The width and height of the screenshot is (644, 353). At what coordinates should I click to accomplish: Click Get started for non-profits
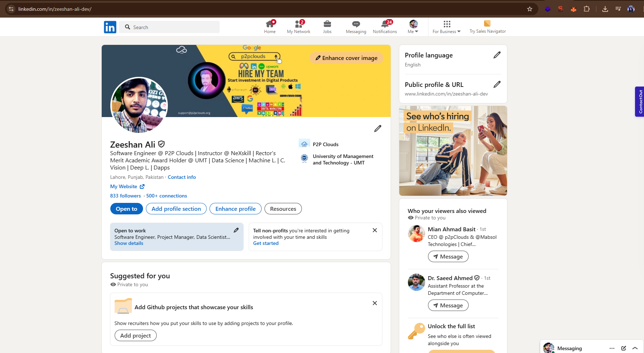click(266, 243)
